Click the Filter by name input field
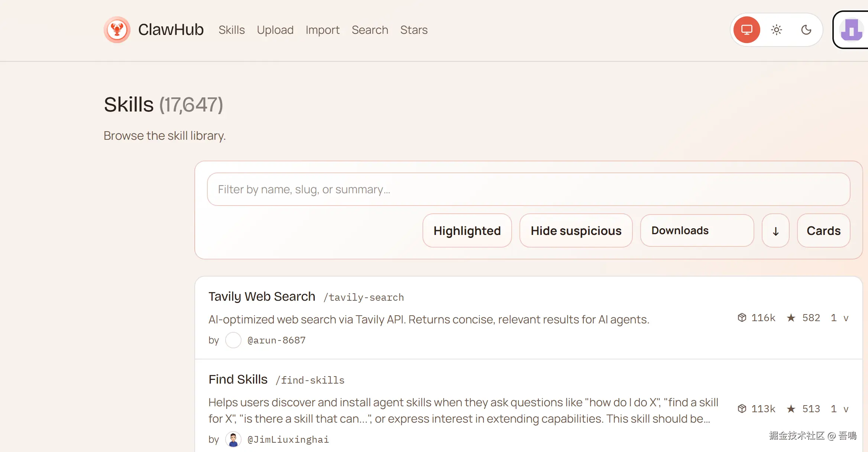 click(528, 190)
